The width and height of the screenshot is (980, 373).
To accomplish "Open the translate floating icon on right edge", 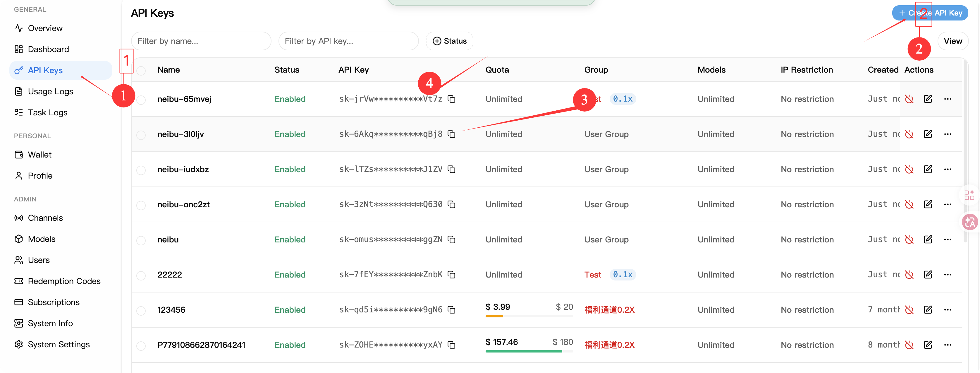I will click(970, 222).
